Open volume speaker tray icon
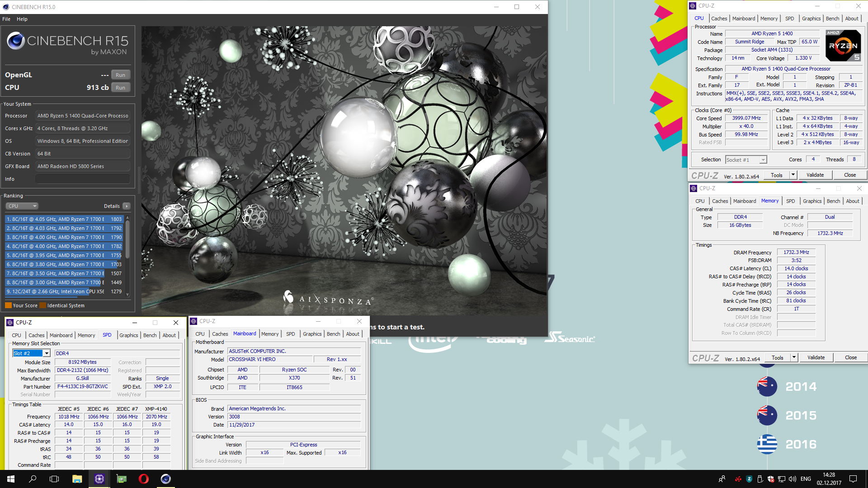This screenshot has width=868, height=488. click(792, 479)
